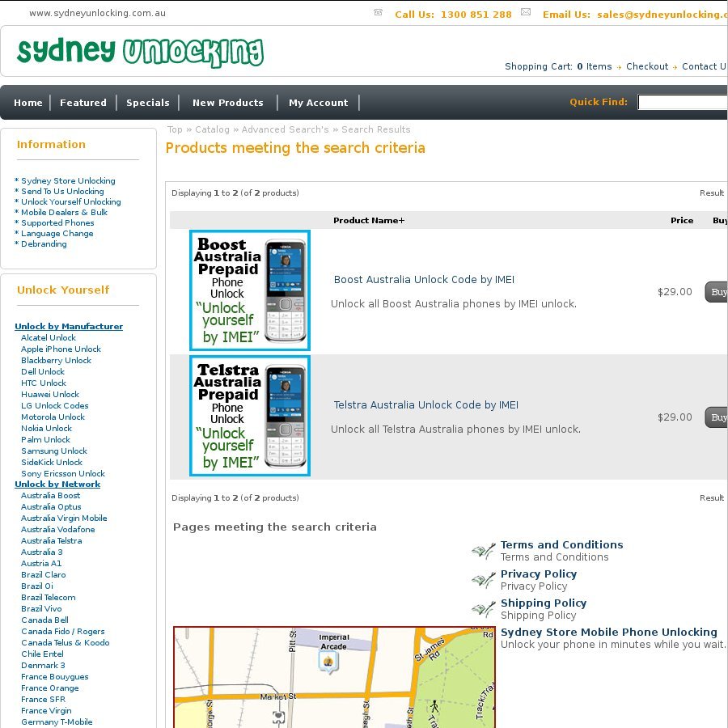
Task: Select Dell Unlock
Action: click(x=43, y=371)
